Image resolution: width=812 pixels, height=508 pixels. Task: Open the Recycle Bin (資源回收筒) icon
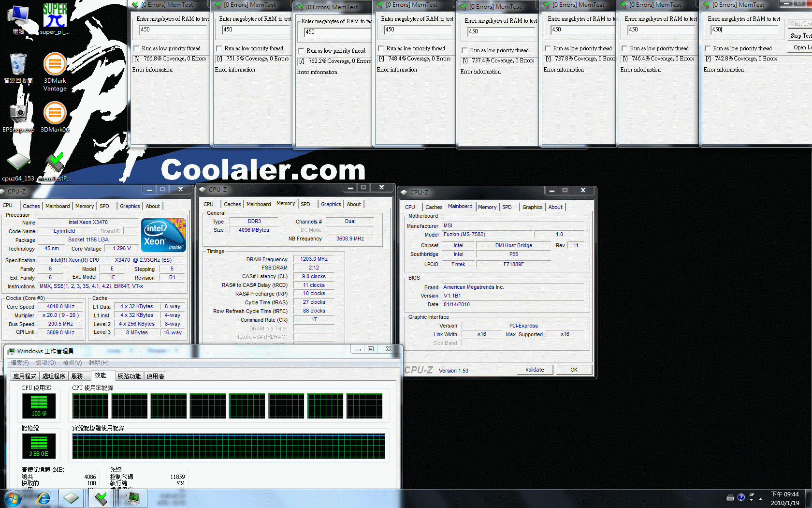[x=18, y=68]
